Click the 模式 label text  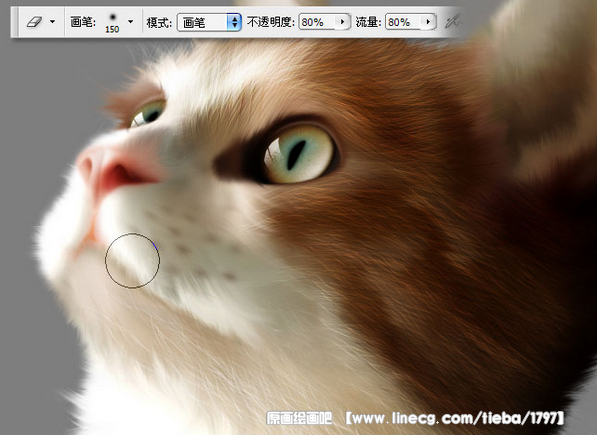click(x=159, y=22)
